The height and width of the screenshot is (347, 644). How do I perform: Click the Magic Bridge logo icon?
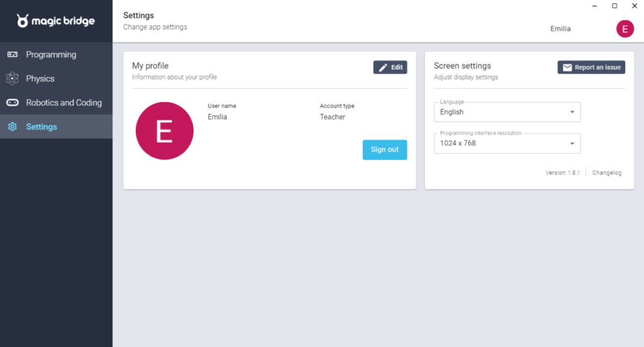point(23,21)
